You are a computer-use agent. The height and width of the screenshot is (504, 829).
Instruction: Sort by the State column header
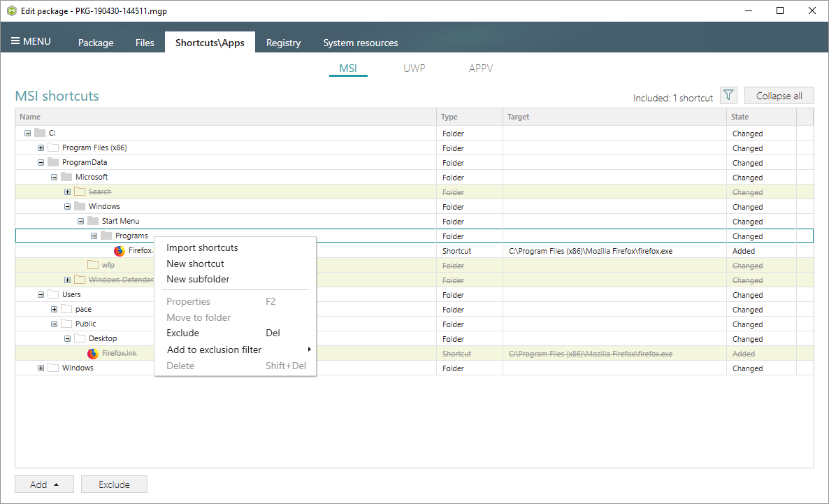(x=761, y=117)
